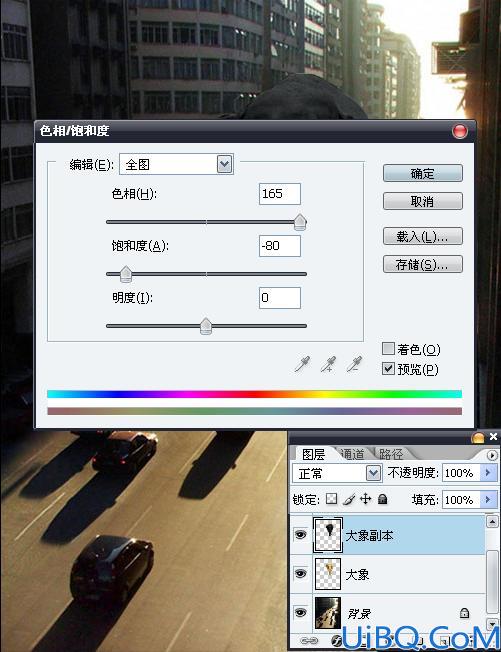The width and height of the screenshot is (501, 652).
Task: Toggle lock all padlock icon
Action: pyautogui.click(x=383, y=499)
